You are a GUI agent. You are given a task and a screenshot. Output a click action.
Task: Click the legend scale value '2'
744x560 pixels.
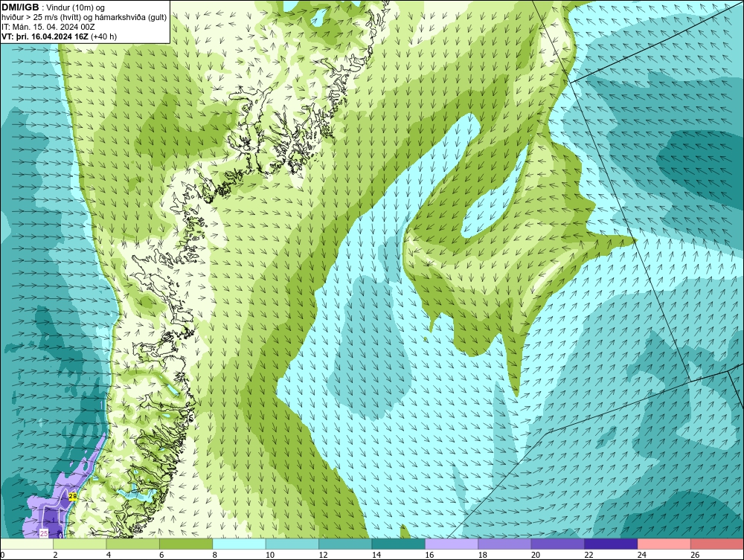pos(56,555)
